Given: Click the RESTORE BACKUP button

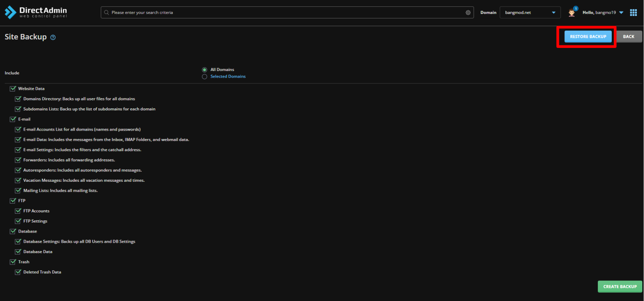Looking at the screenshot, I should pos(587,37).
